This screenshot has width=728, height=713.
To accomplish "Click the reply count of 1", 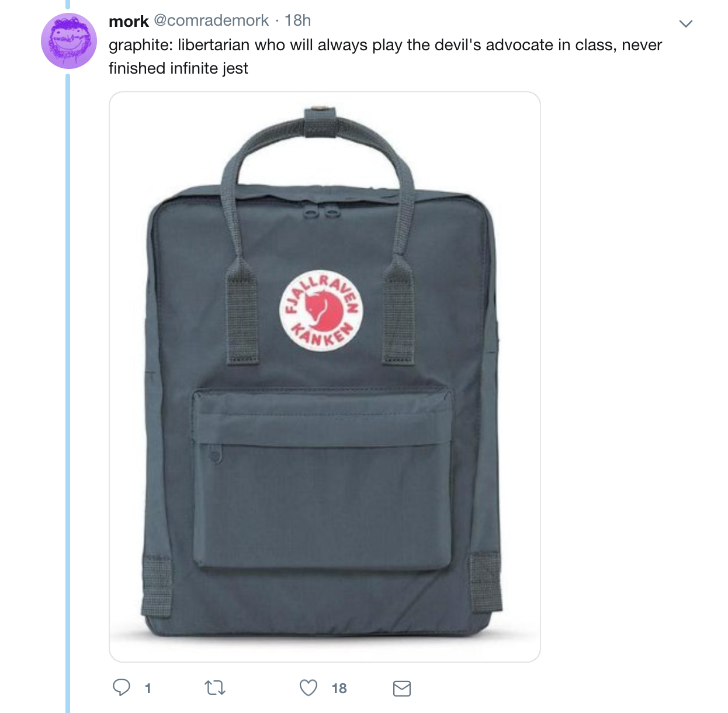I will click(148, 688).
